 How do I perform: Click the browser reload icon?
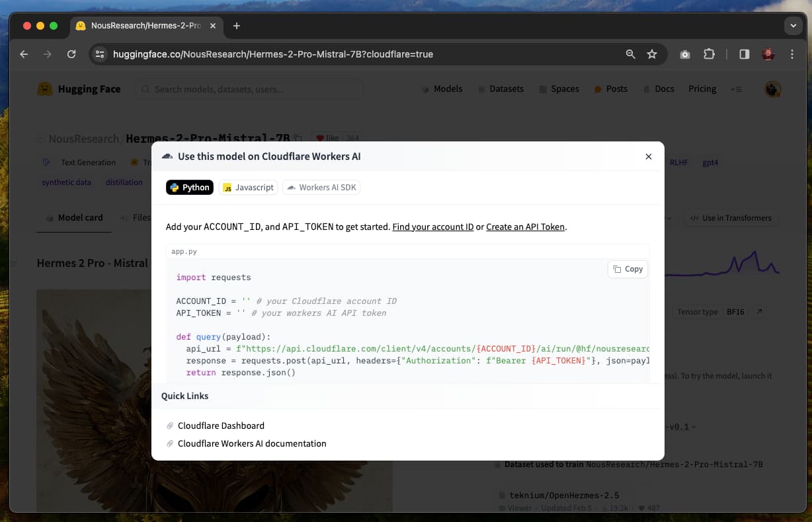[71, 54]
